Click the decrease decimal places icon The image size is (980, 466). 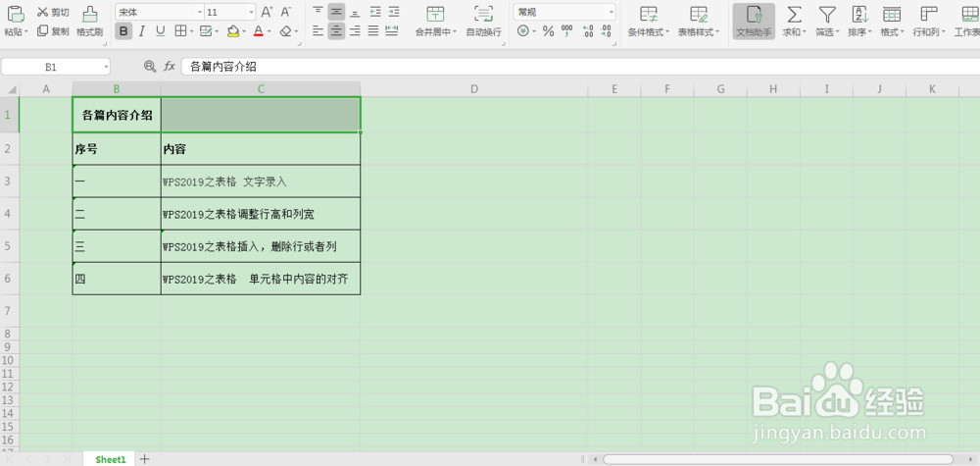606,31
